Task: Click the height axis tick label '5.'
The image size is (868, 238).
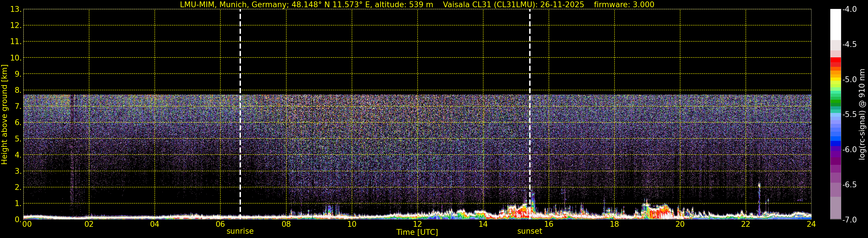Action: point(18,139)
